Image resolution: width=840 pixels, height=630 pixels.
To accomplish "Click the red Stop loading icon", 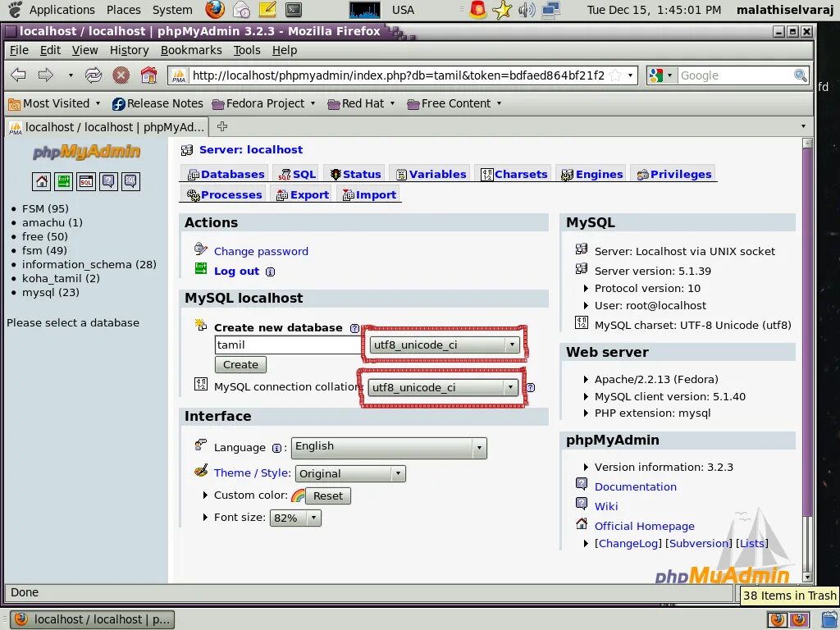I will click(x=121, y=75).
